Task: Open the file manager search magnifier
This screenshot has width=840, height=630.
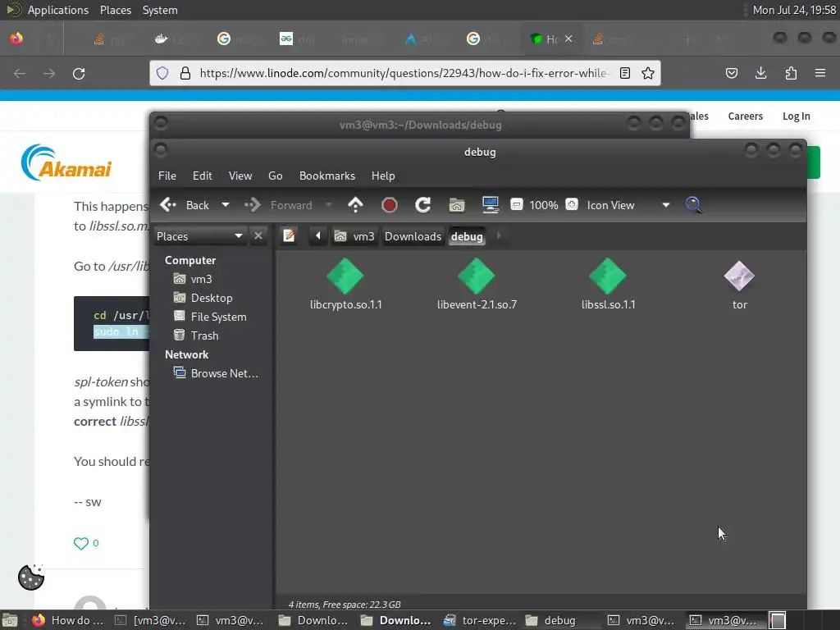Action: [693, 205]
